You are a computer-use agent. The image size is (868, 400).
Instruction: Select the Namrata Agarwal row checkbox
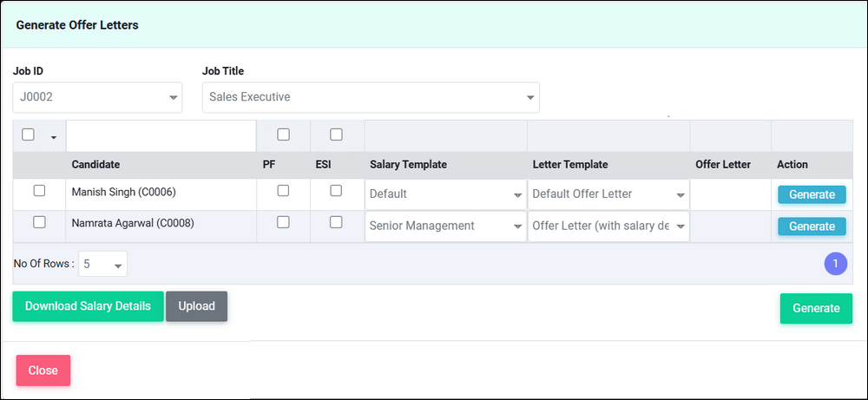coord(39,222)
